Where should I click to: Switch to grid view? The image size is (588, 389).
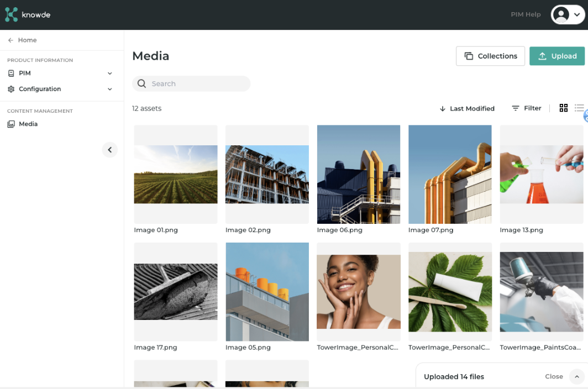(x=564, y=108)
